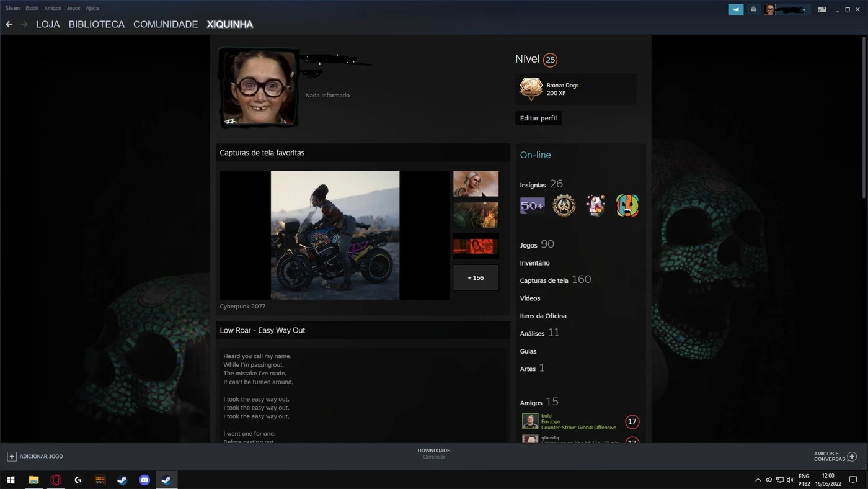Open the Insígnias badges link
This screenshot has width=868, height=489.
[x=541, y=184]
